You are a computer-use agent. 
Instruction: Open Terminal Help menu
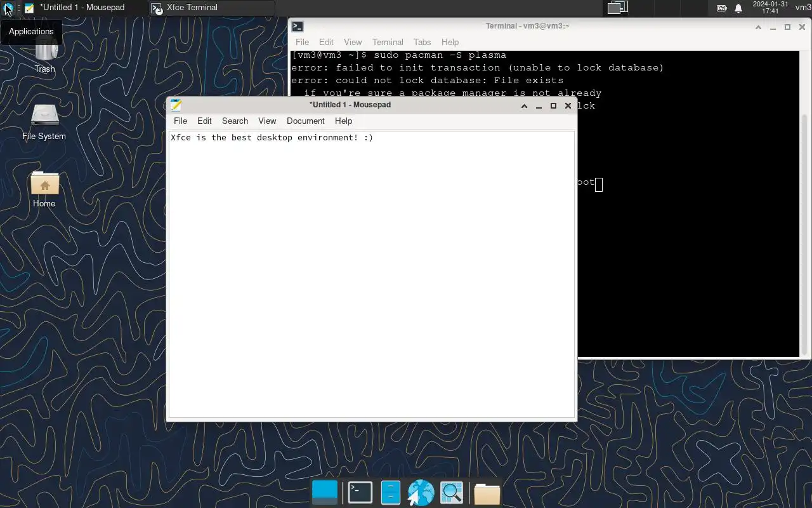[450, 42]
